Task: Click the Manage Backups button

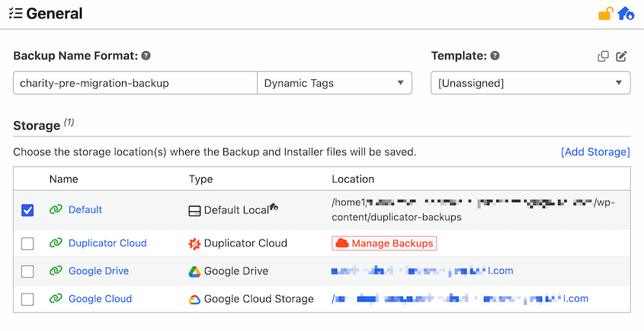Action: 384,243
